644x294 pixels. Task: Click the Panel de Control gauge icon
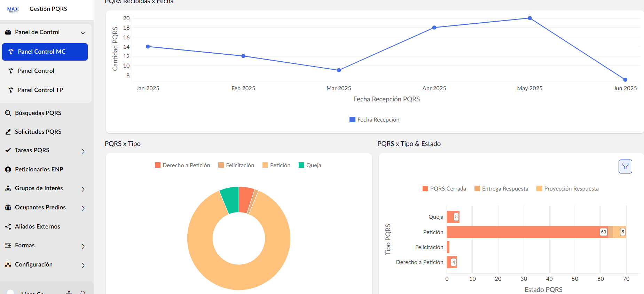tap(8, 32)
